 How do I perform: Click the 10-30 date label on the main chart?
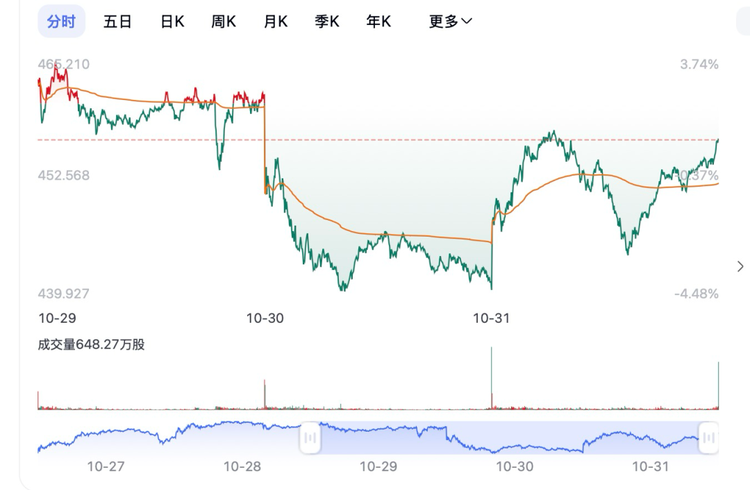[265, 318]
